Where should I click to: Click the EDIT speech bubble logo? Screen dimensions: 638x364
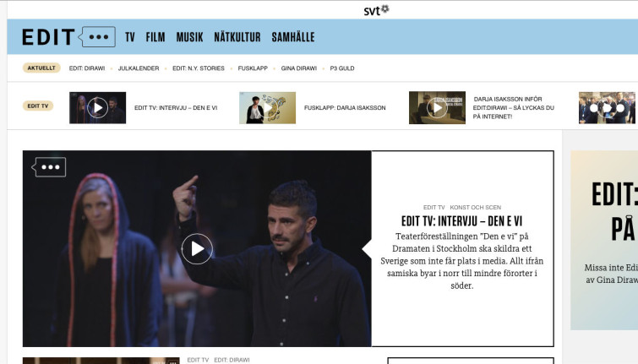click(68, 37)
